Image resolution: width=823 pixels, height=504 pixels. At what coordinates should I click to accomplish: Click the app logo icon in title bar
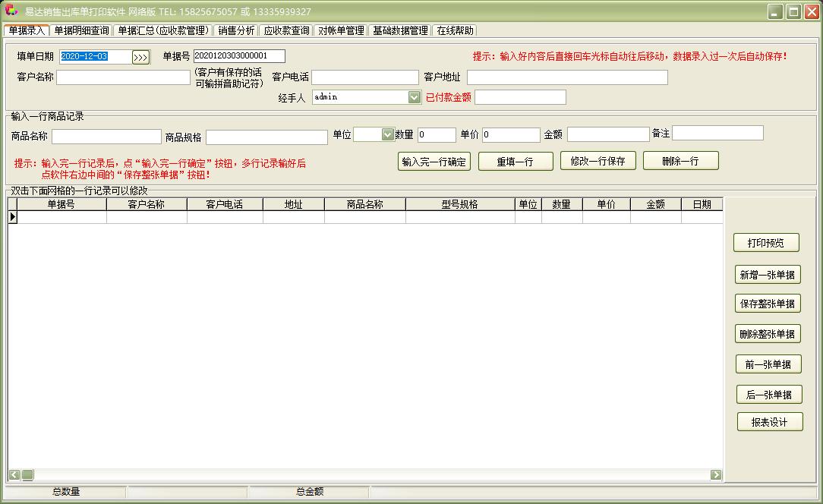click(11, 11)
